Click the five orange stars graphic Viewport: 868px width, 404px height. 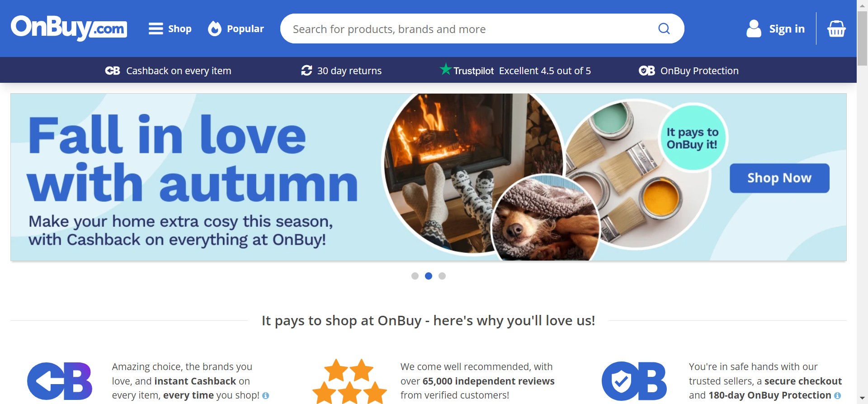(x=349, y=381)
